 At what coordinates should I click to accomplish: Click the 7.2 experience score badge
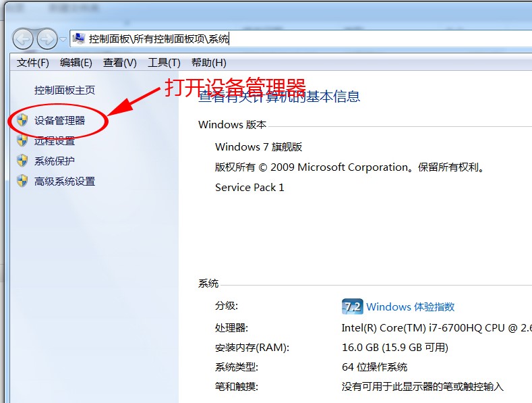pyautogui.click(x=352, y=306)
